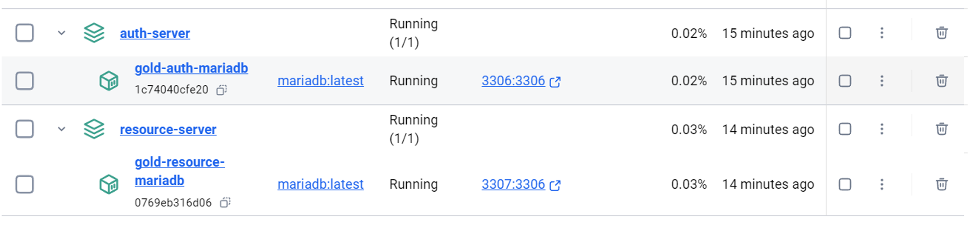This screenshot has width=980, height=225.
Task: Open three-dot menu for gold-auth-mariadb row
Action: point(882,80)
